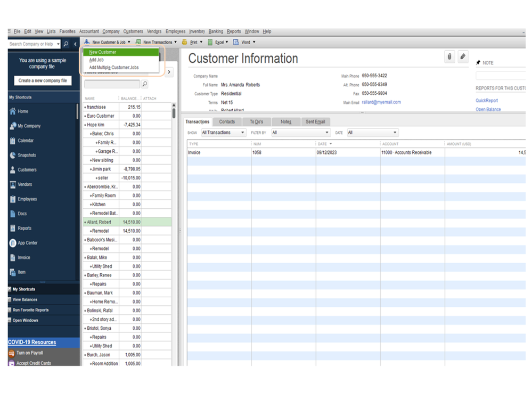Image resolution: width=532 pixels, height=399 pixels.
Task: Click the Search Company or Help field
Action: 31,44
